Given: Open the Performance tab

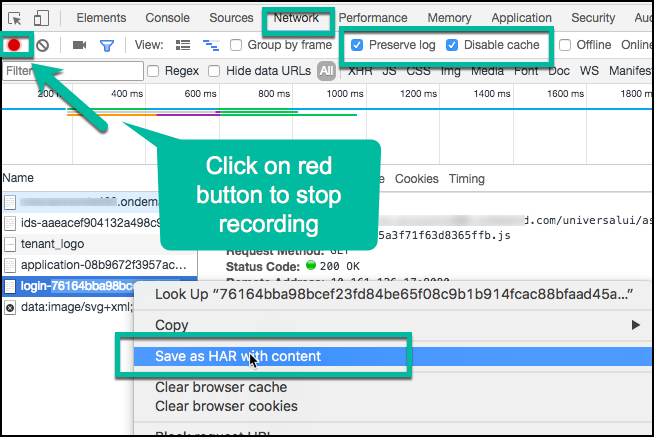Looking at the screenshot, I should coord(373,18).
